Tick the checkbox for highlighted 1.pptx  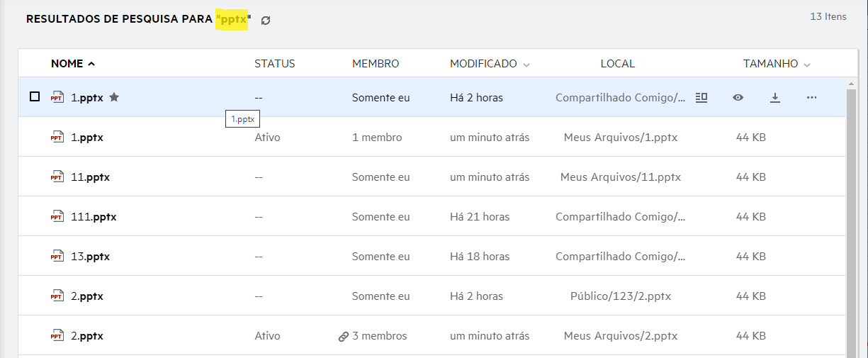pos(35,97)
